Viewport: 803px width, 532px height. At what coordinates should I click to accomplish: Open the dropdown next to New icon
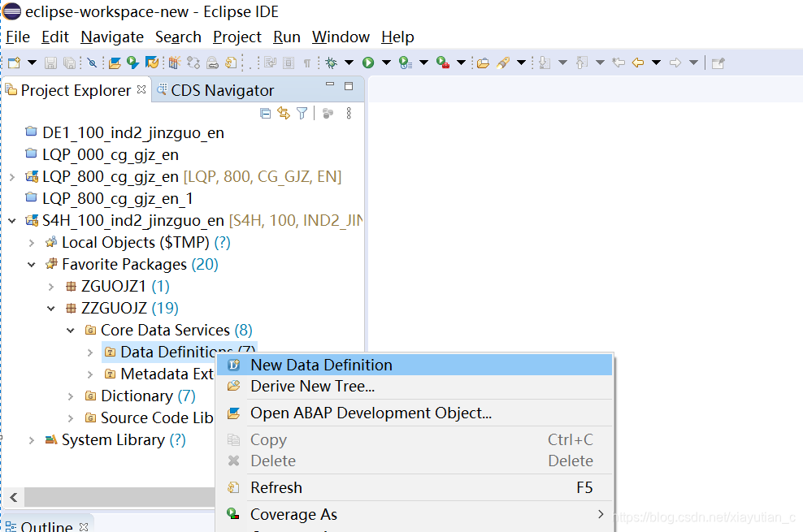[32, 63]
